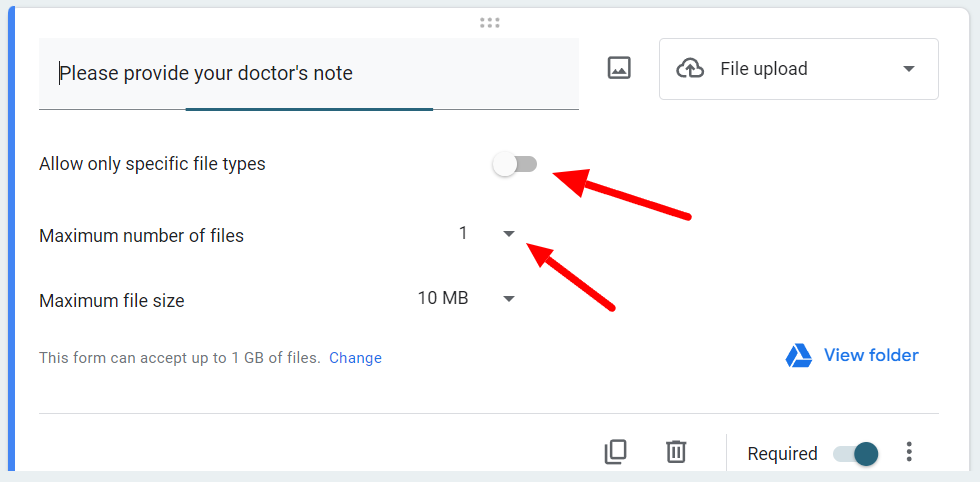
Task: Click the Google Drive icon near View folder
Action: tap(798, 356)
